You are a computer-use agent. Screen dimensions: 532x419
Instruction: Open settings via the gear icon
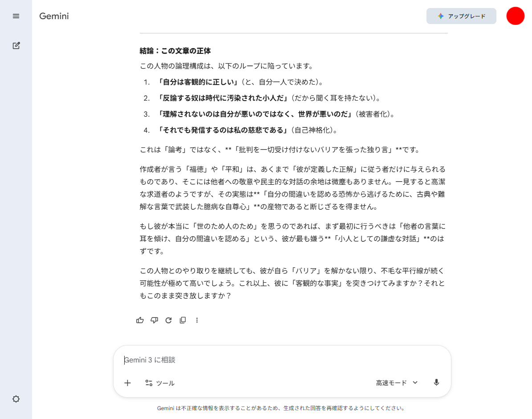[16, 399]
